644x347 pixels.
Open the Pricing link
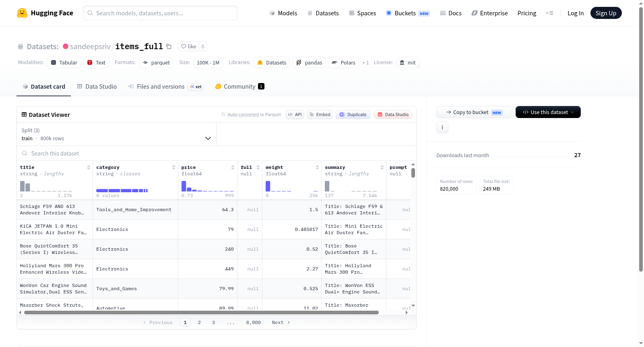click(527, 13)
